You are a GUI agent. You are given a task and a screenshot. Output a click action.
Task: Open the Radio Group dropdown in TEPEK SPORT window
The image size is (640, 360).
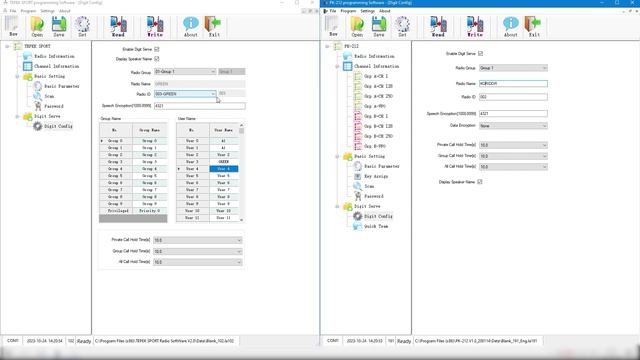[185, 71]
